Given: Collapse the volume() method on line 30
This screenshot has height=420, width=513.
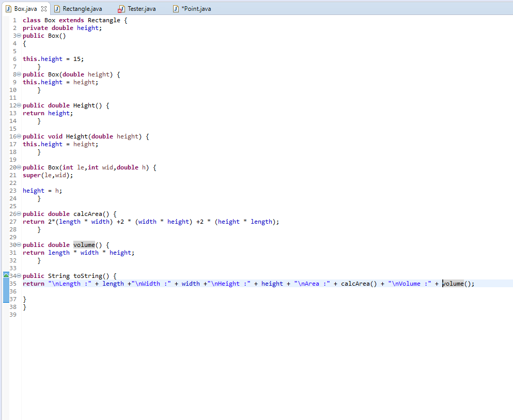Looking at the screenshot, I should pyautogui.click(x=19, y=245).
